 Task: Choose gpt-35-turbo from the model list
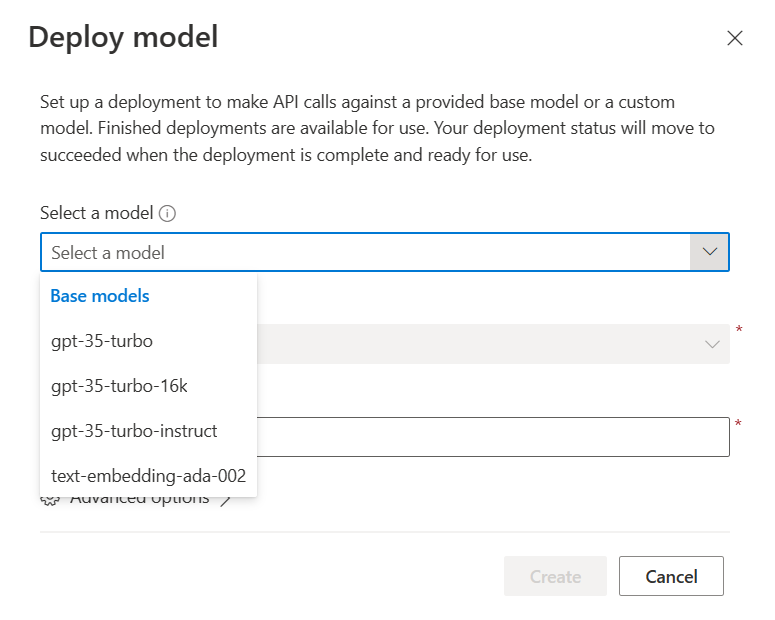102,341
